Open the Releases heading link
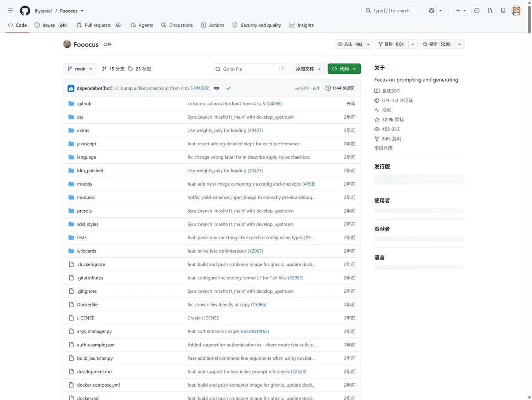 pyautogui.click(x=382, y=167)
